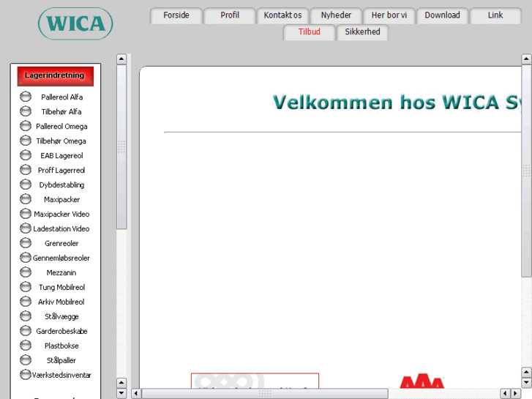Click the bullet icon beside Gennemløbsreoler
This screenshot has width=532, height=399.
[26, 258]
